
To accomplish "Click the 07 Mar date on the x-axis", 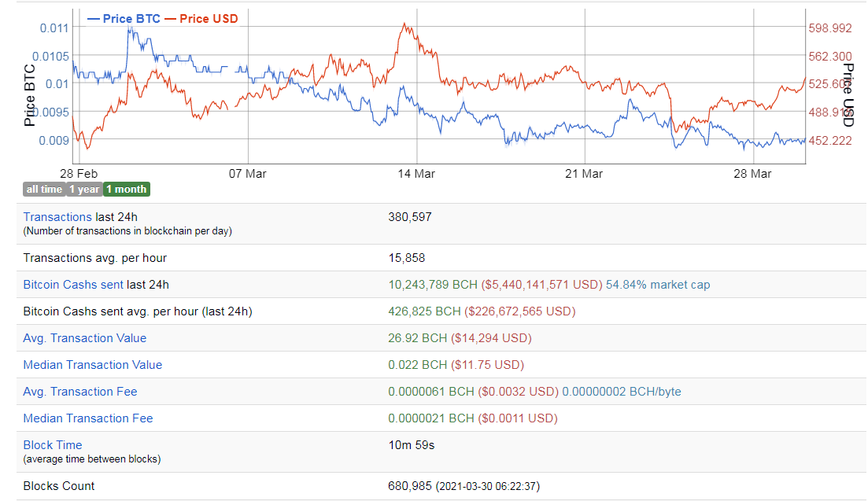I will tap(248, 174).
